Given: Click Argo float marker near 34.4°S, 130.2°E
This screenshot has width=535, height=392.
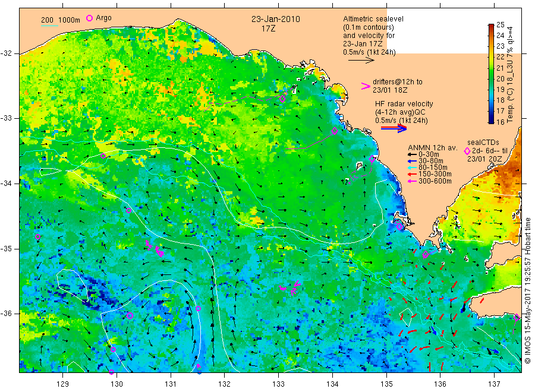Looking at the screenshot, I should (x=128, y=211).
